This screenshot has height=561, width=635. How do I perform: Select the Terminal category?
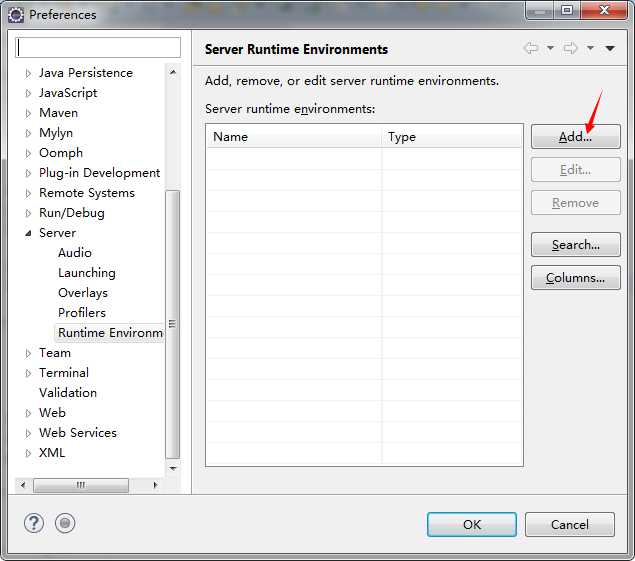64,373
